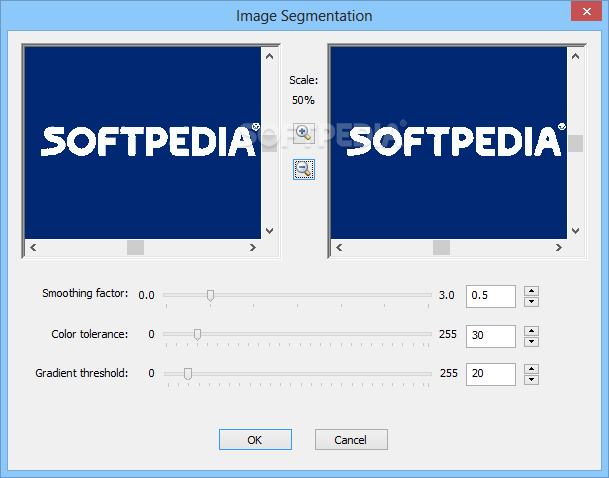Close the Image Segmentation dialog
609x478 pixels.
(586, 12)
